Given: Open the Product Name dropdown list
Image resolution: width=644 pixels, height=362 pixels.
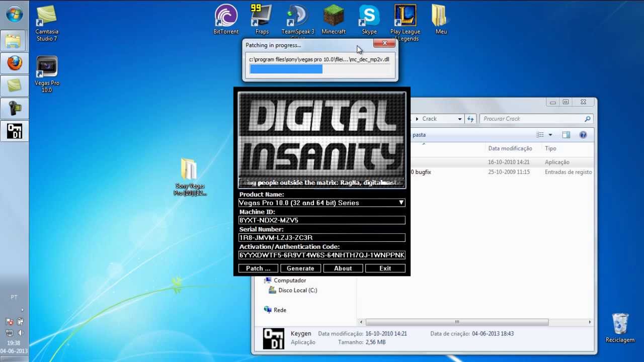Looking at the screenshot, I should [x=401, y=203].
